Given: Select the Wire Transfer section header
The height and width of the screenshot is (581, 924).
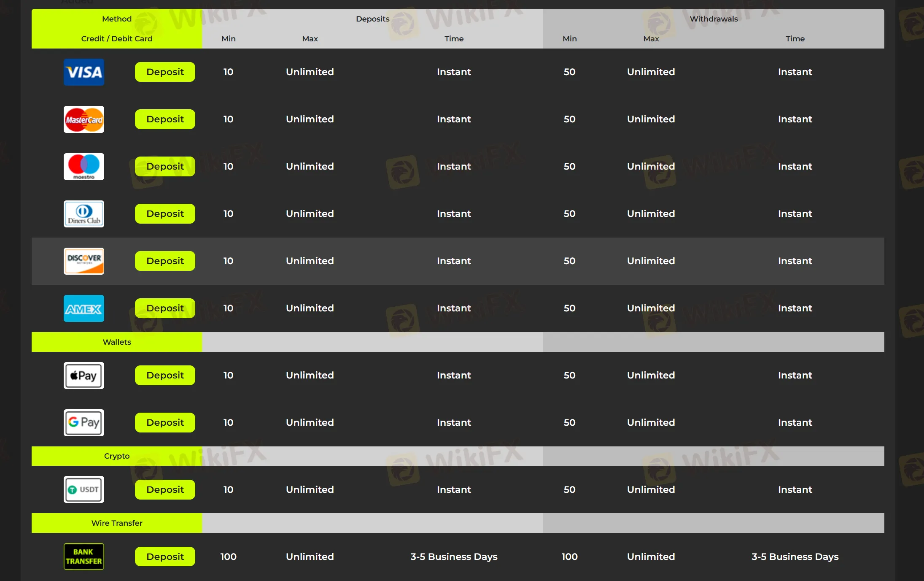Looking at the screenshot, I should [117, 523].
